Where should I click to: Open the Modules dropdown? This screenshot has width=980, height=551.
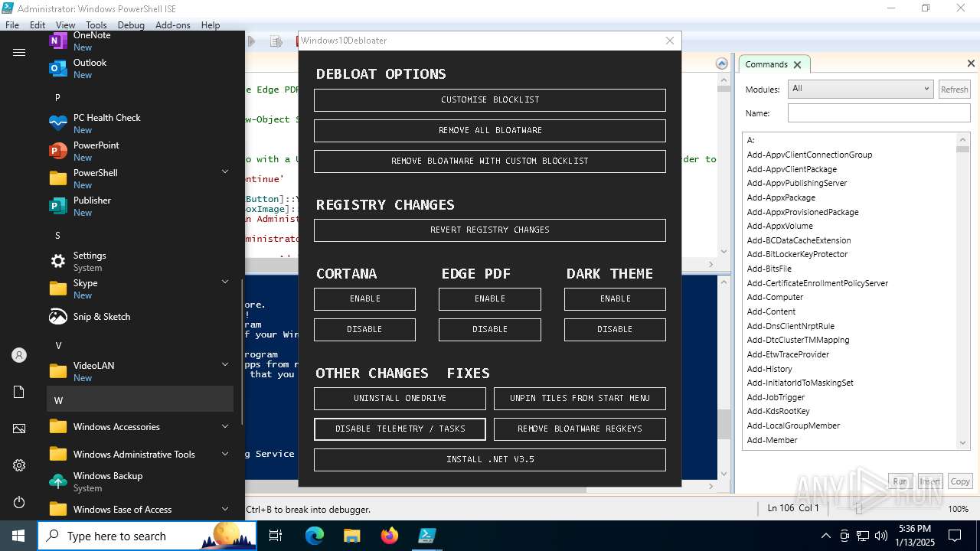(861, 89)
